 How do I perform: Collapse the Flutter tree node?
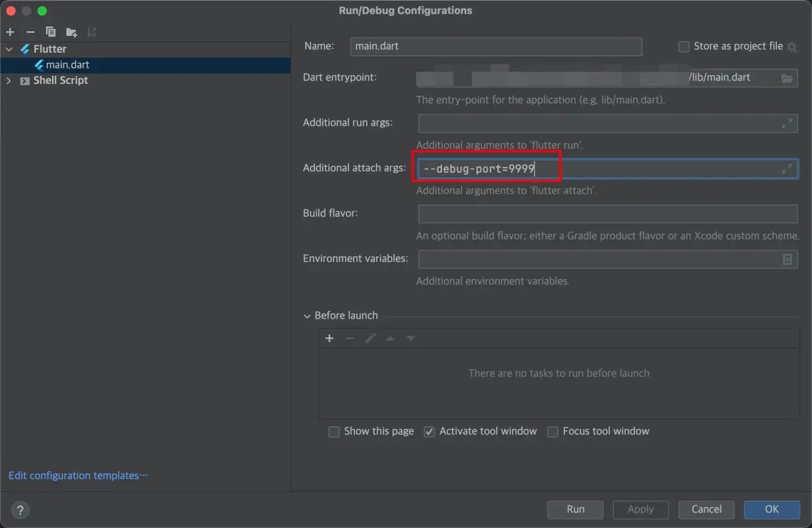click(9, 49)
